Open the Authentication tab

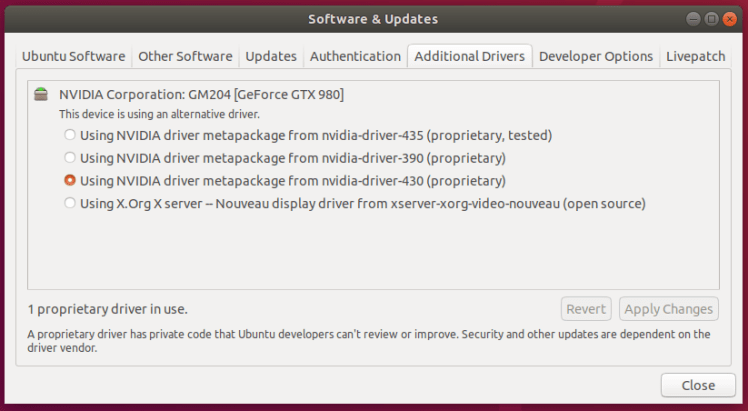click(x=355, y=57)
